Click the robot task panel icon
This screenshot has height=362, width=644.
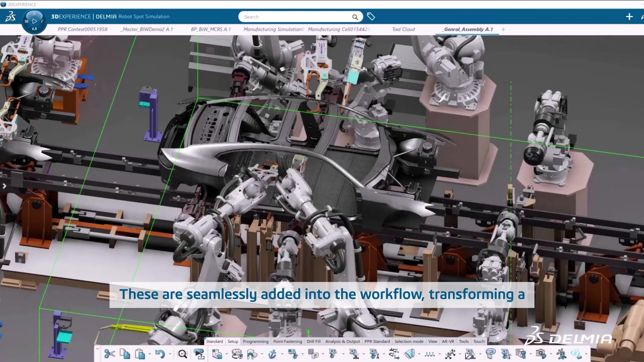coord(333,354)
